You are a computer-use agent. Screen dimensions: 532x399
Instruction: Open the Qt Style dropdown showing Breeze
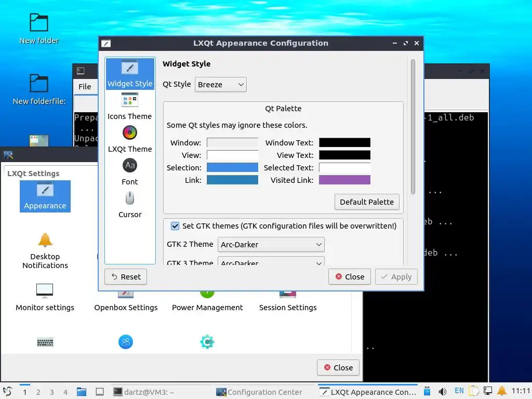[220, 85]
